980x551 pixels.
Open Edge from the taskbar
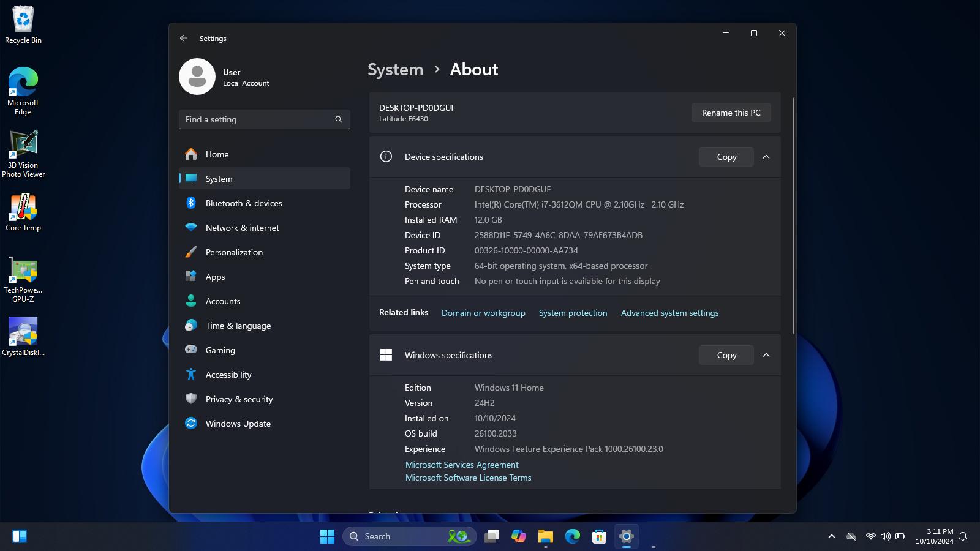click(x=573, y=536)
